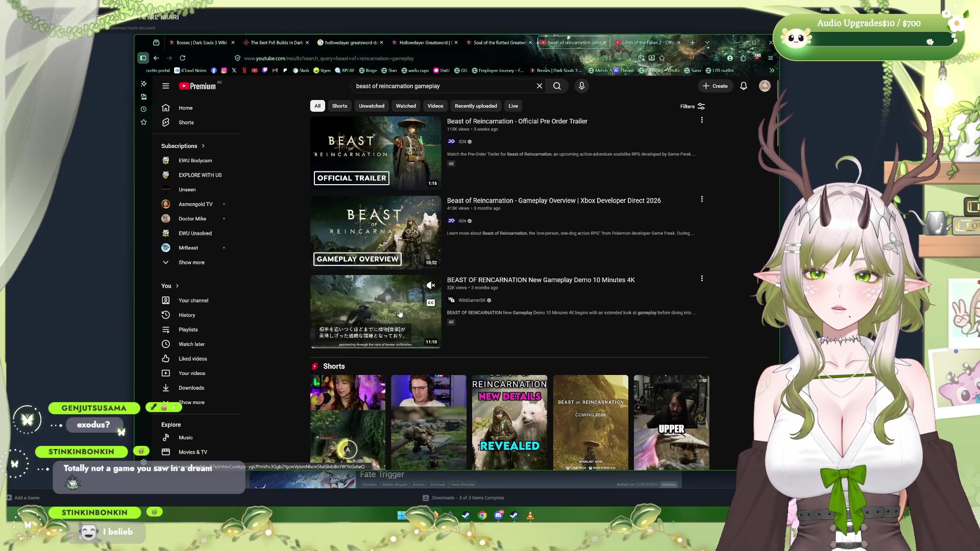
Task: Open options for the Gameplay Overview video
Action: tap(702, 199)
